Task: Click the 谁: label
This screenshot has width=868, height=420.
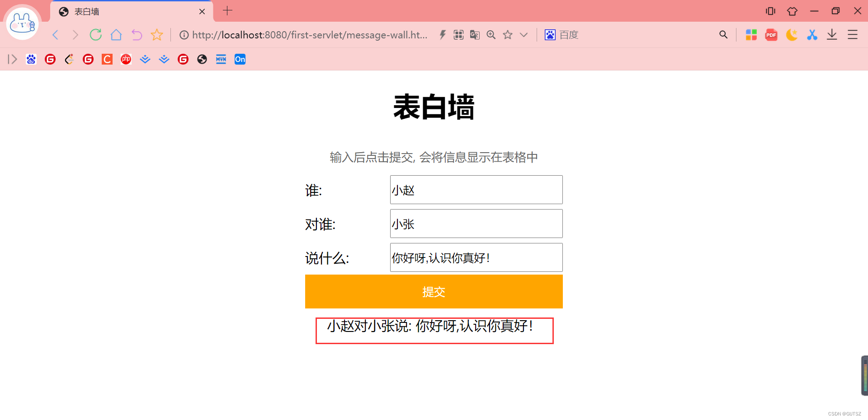Action: pos(314,191)
